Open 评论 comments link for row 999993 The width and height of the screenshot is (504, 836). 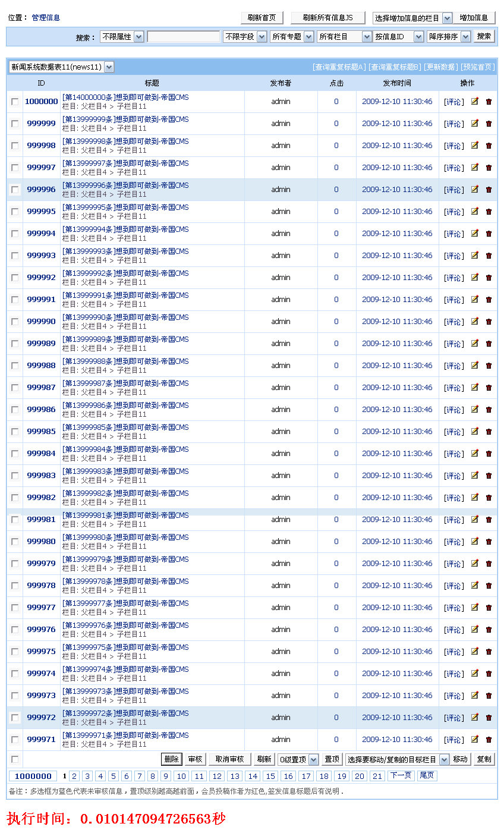(454, 256)
